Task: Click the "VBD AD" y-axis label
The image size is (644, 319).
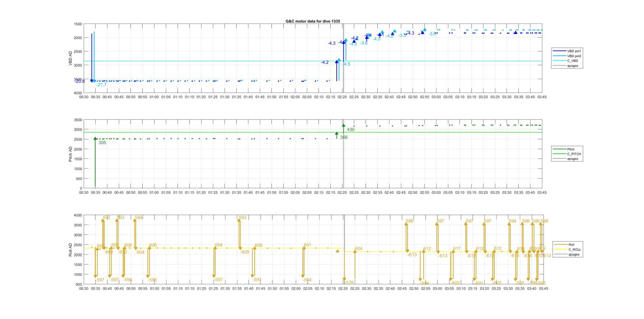Action: (x=71, y=58)
